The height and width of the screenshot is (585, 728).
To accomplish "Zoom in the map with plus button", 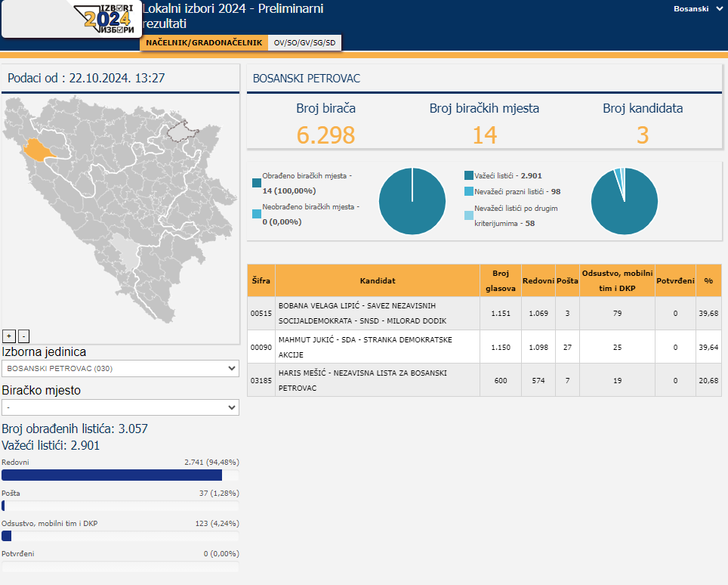I will [x=9, y=336].
